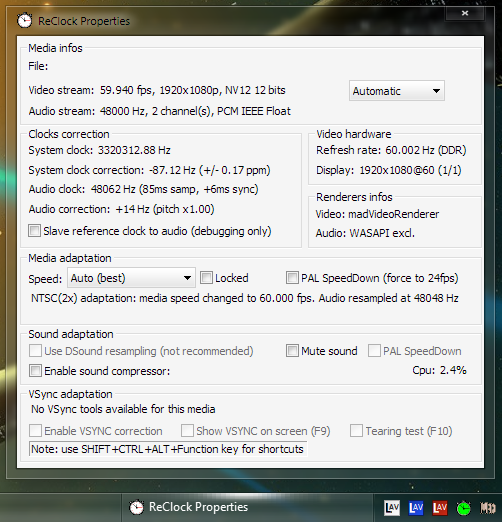Click Audio correction +14 Hz text
The height and width of the screenshot is (522, 502).
[x=121, y=209]
